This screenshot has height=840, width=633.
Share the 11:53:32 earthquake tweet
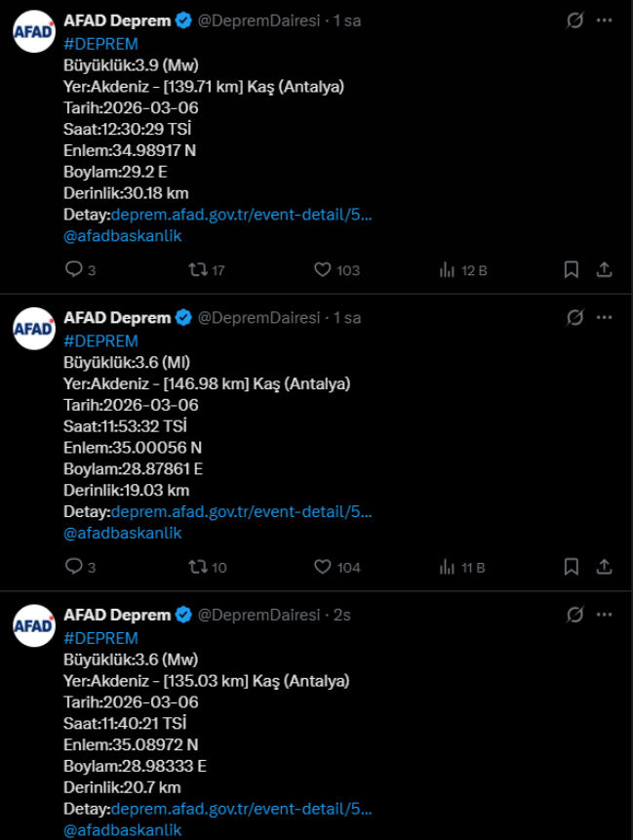[x=604, y=567]
